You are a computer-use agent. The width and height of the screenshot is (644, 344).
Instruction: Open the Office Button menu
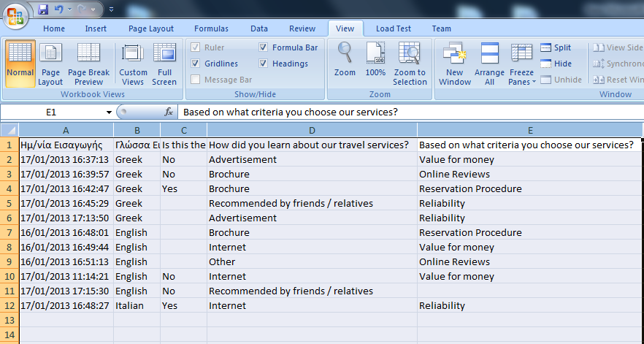(x=15, y=15)
